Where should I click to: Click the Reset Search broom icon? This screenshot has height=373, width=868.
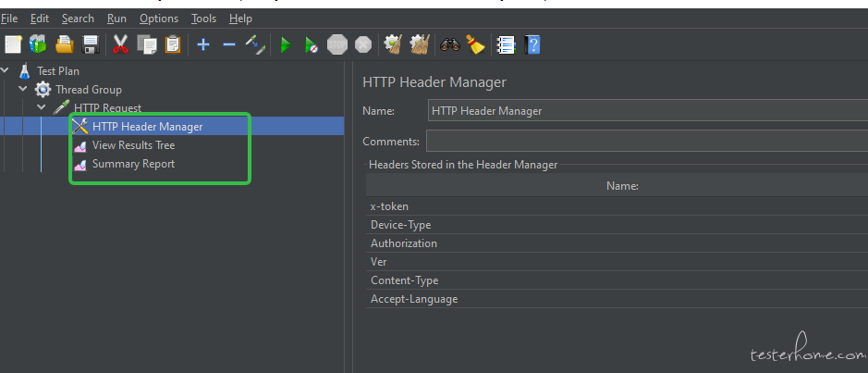pyautogui.click(x=475, y=44)
